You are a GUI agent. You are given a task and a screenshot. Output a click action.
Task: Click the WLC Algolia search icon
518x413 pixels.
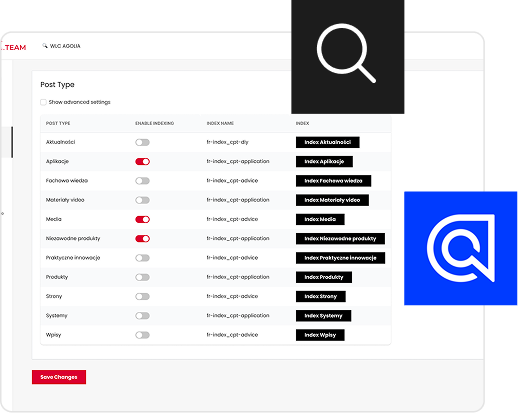tap(45, 46)
